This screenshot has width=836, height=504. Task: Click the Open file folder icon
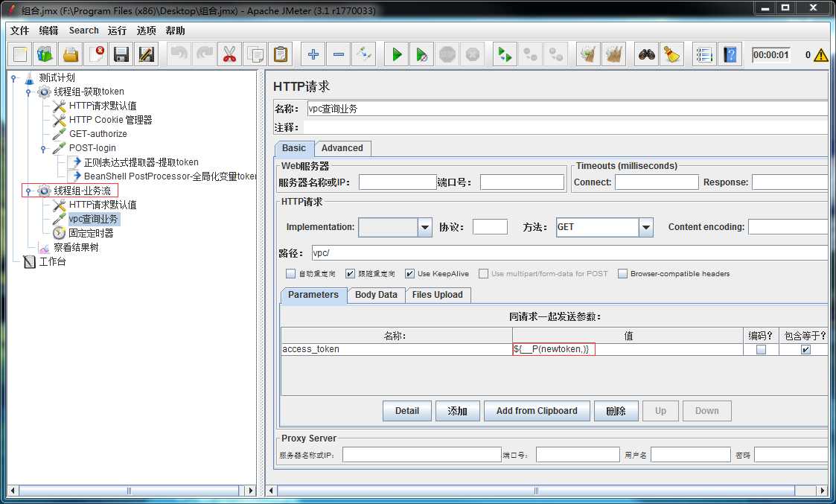pos(71,54)
